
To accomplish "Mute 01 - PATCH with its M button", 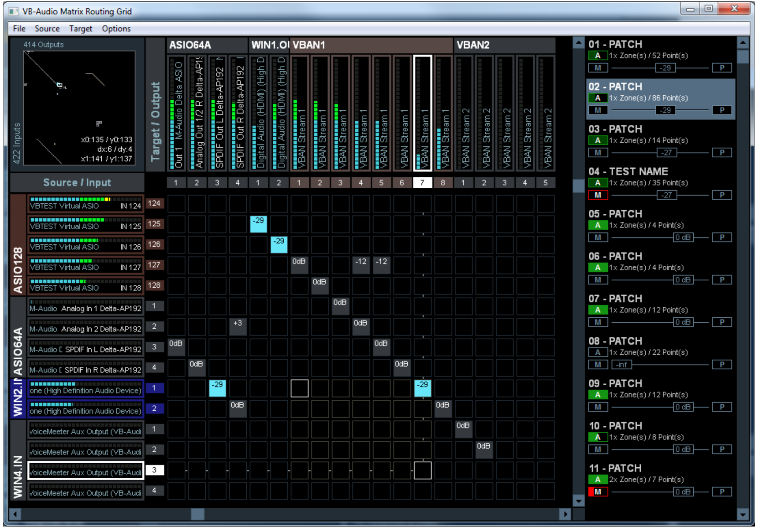I will pos(597,68).
